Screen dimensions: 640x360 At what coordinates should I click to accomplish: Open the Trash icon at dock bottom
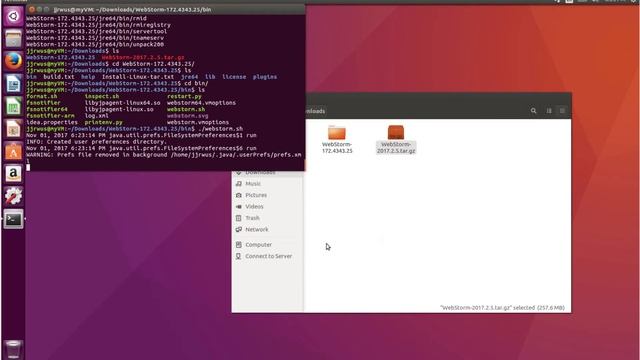13,349
